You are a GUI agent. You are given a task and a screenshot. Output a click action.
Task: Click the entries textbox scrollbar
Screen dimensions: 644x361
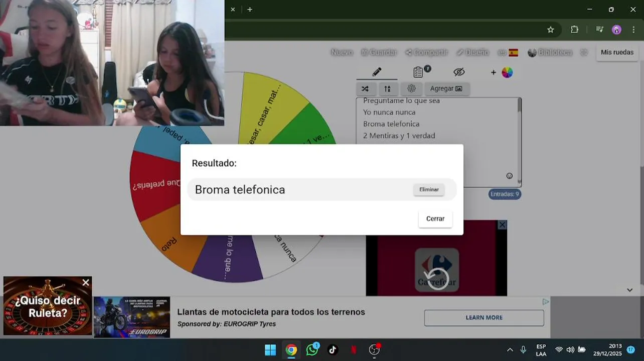pos(519,140)
